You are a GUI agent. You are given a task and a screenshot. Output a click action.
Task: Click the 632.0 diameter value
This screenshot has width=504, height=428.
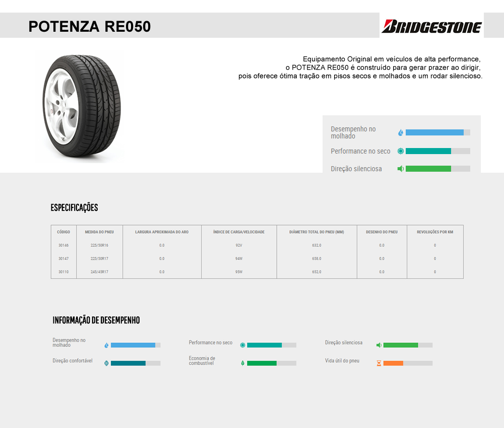coord(317,245)
